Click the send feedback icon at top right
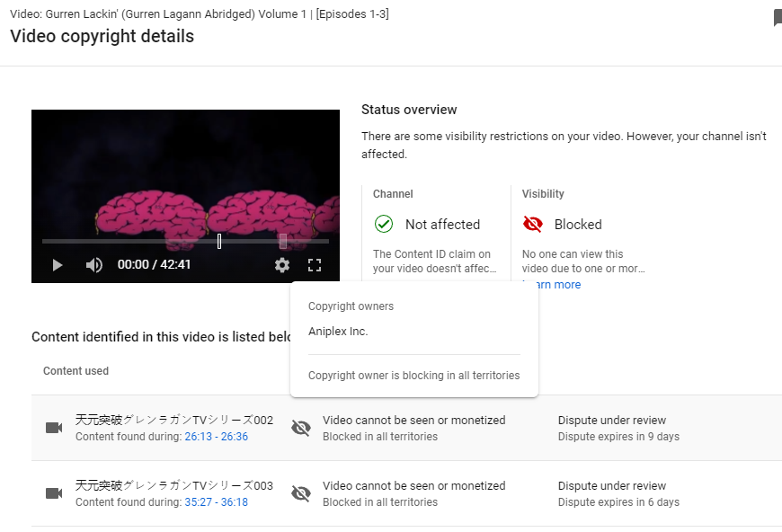 (x=778, y=18)
